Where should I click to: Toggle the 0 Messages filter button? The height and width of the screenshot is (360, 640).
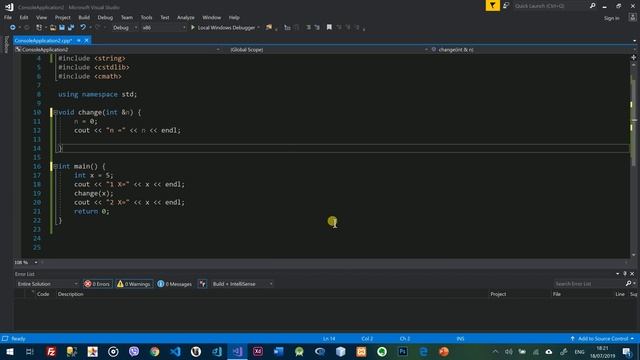click(x=175, y=284)
